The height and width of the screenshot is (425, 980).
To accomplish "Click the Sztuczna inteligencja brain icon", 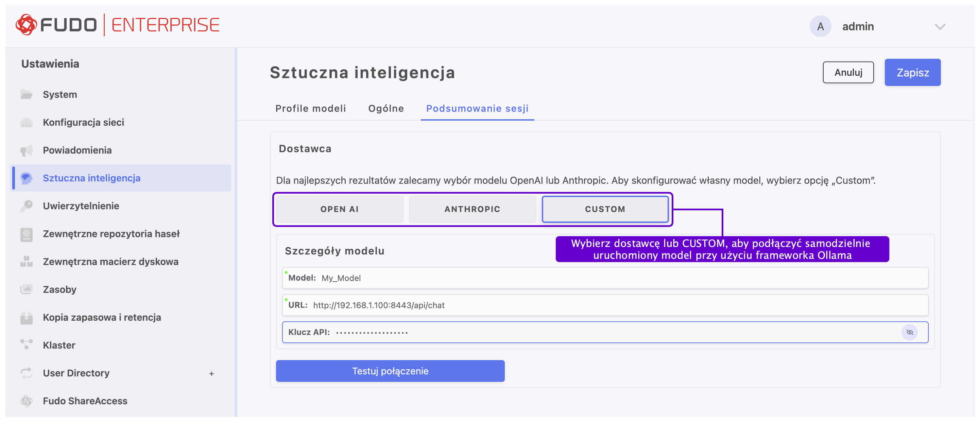I will tap(26, 178).
